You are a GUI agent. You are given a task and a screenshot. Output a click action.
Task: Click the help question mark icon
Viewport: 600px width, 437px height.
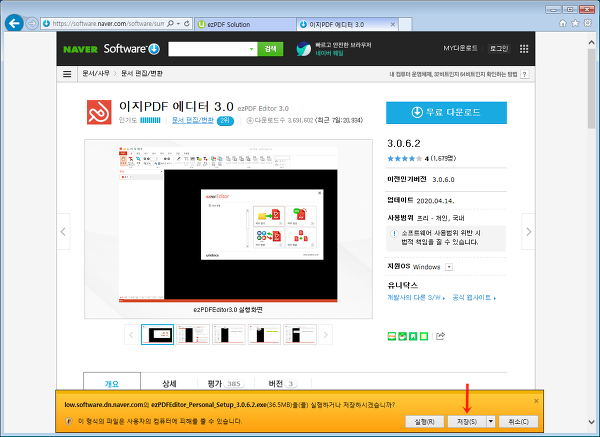[525, 74]
